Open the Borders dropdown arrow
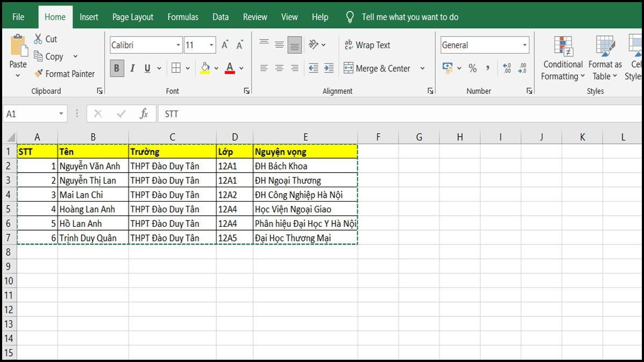644x362 pixels. [x=187, y=68]
